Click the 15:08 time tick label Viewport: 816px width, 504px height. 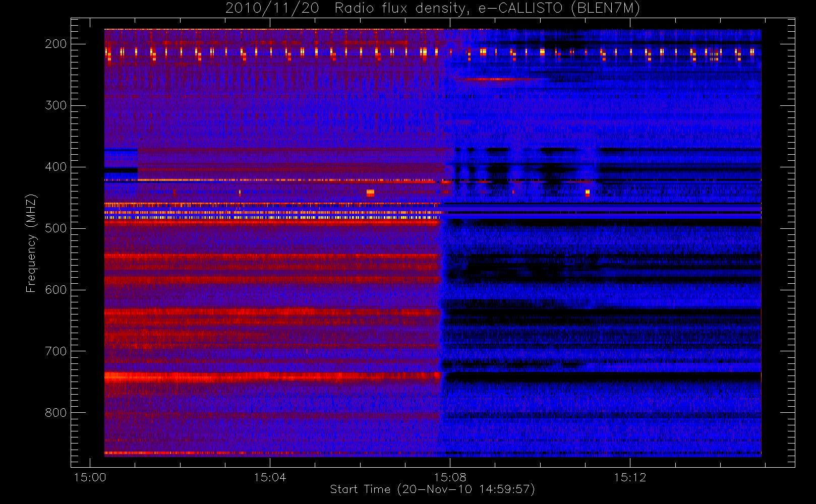point(450,477)
